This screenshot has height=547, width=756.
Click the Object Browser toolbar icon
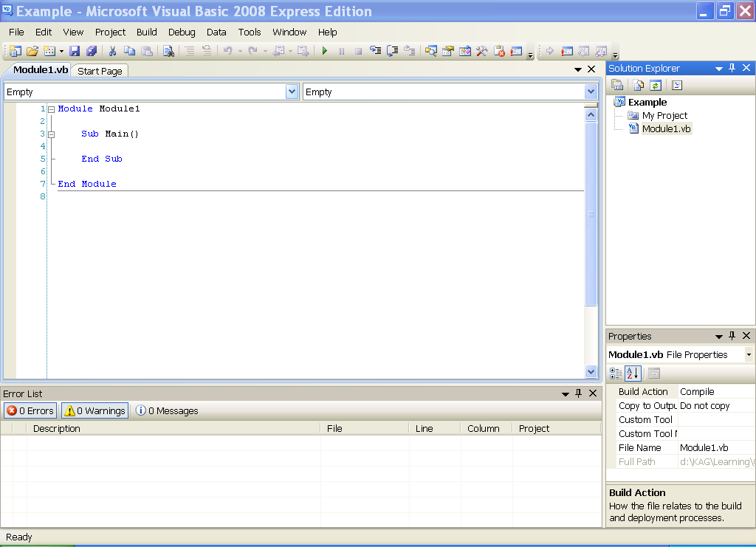pos(465,51)
